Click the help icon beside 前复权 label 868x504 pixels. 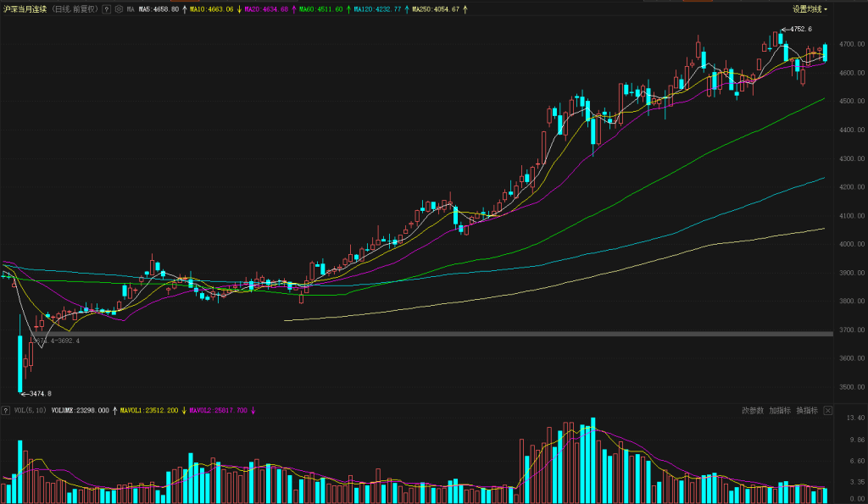[107, 9]
